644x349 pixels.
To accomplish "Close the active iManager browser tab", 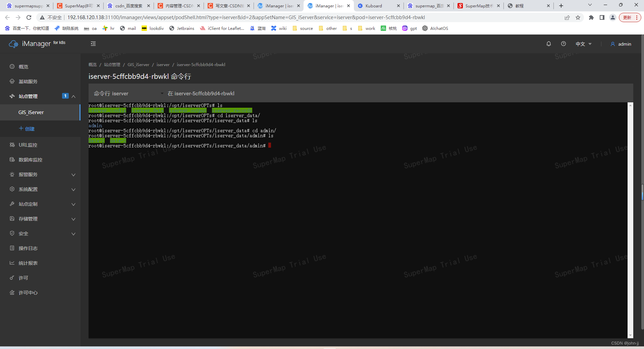I will 348,6.
